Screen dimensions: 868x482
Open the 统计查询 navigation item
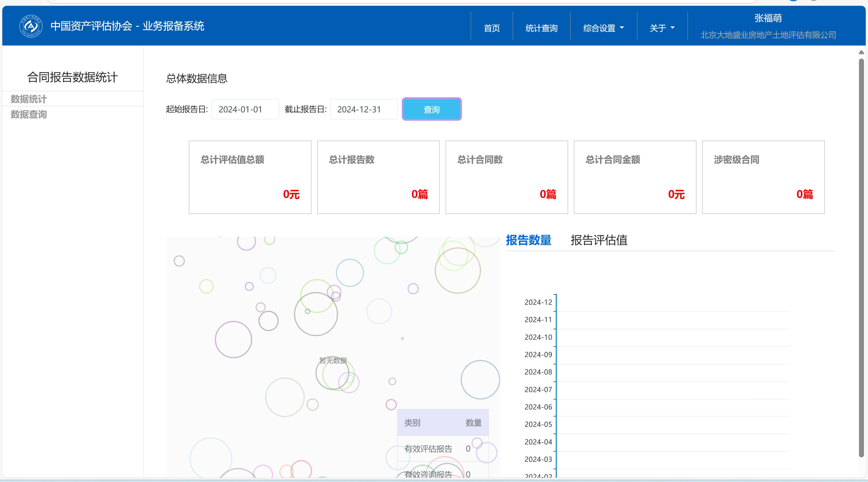(541, 28)
